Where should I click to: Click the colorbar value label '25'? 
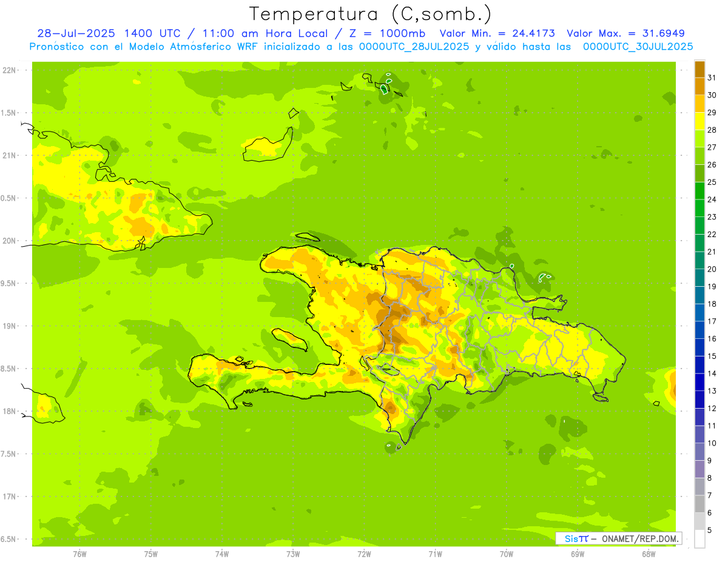pyautogui.click(x=712, y=182)
